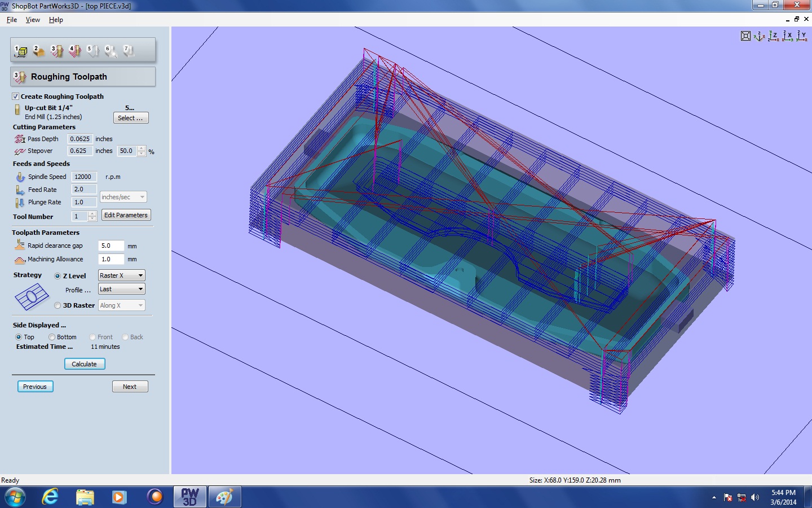Image resolution: width=812 pixels, height=508 pixels.
Task: View model along the Y axis
Action: (x=802, y=36)
